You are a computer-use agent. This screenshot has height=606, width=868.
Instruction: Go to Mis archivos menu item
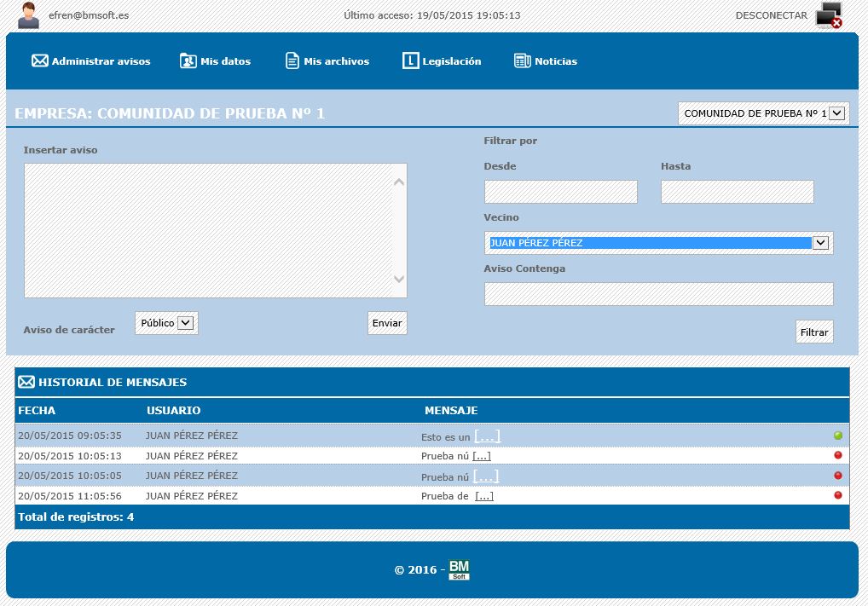(336, 61)
